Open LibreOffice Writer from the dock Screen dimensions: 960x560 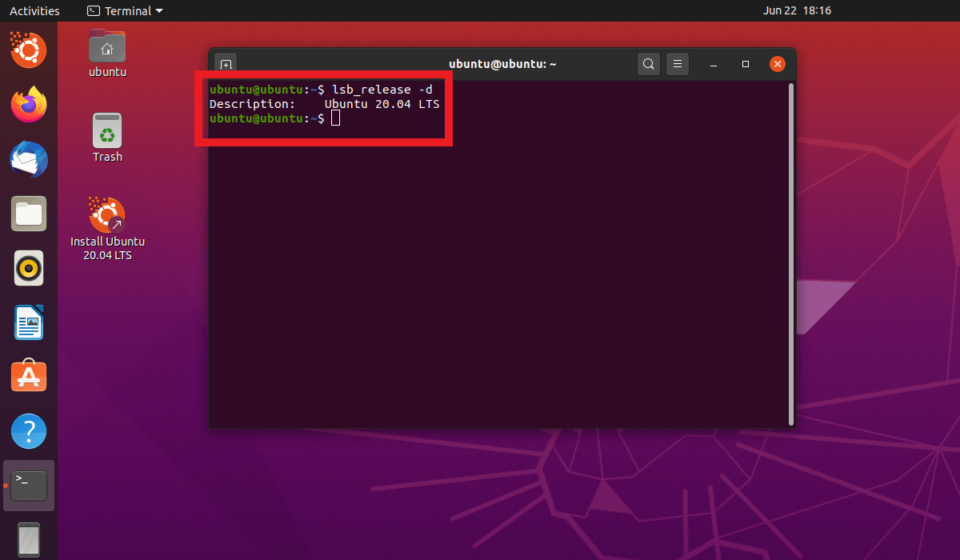29,322
